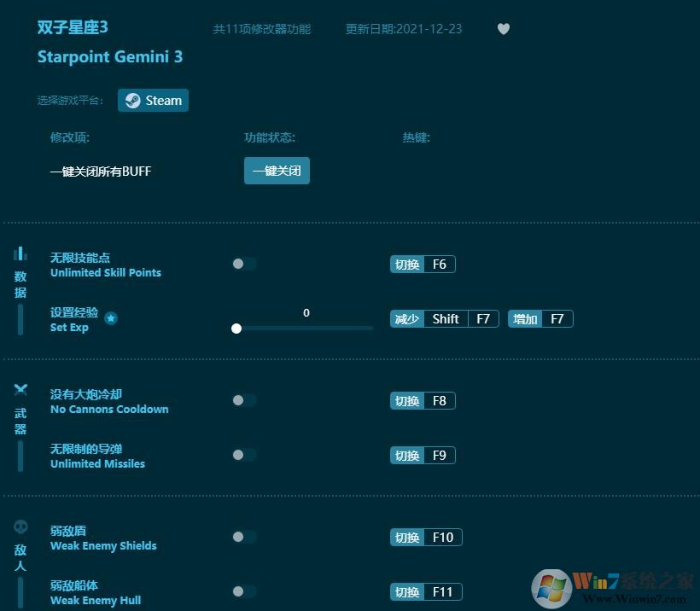700x611 pixels.
Task: Toggle Weak Enemy Shields switch
Action: (244, 537)
